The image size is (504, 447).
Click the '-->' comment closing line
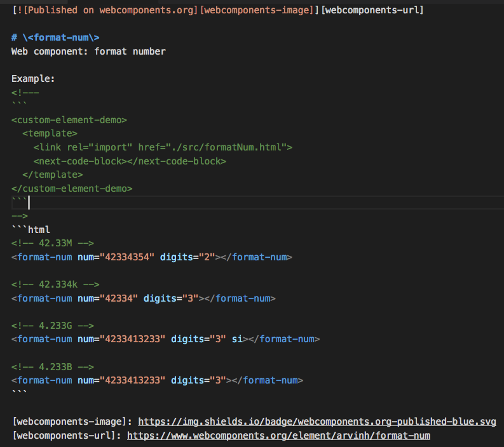tap(20, 216)
